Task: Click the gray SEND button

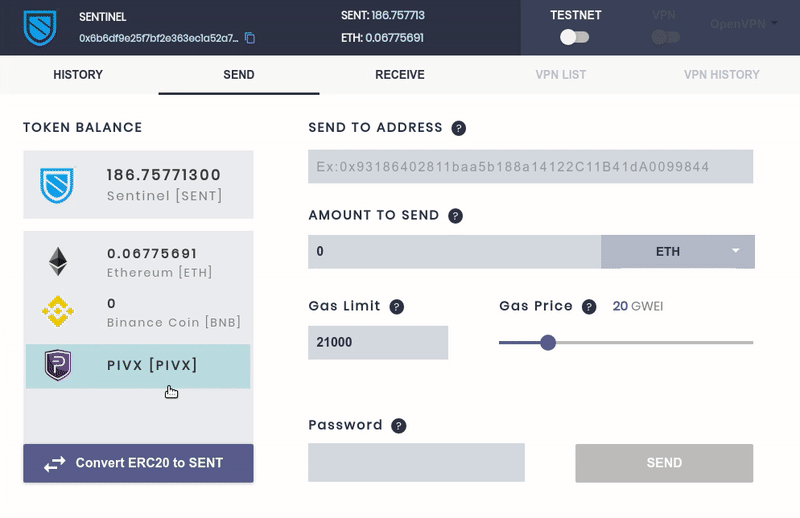Action: pos(664,463)
